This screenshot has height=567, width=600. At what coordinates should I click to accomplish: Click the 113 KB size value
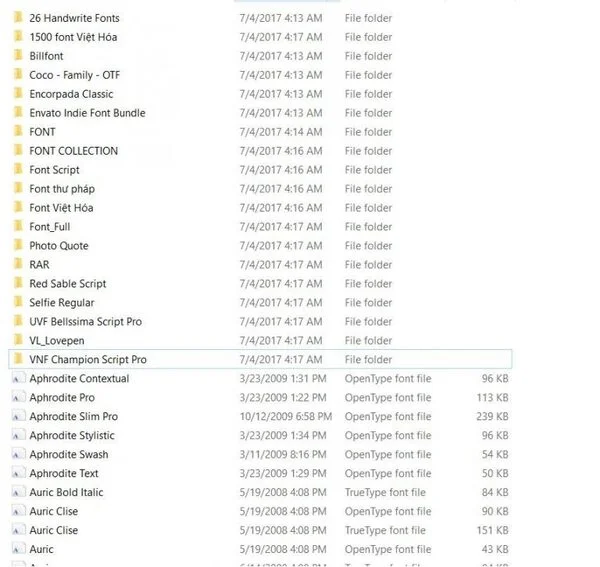coord(492,398)
